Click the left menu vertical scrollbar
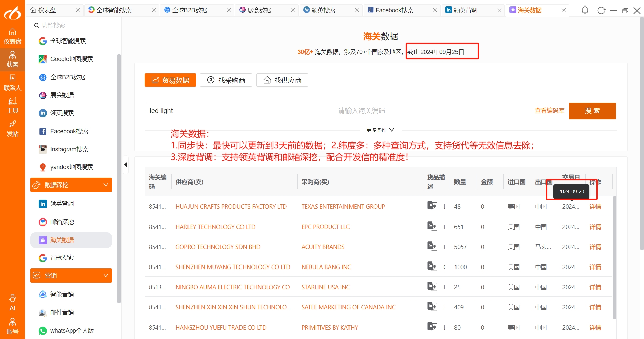Screen dimensions: 644x339 click(119, 179)
